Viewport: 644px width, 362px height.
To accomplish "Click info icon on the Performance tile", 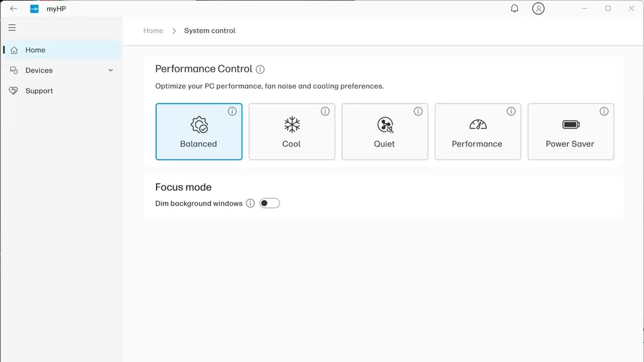I will [x=511, y=111].
